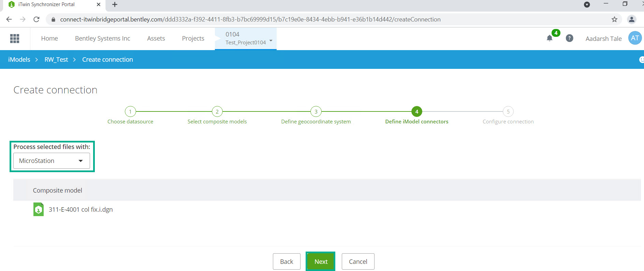The width and height of the screenshot is (644, 271).
Task: Select the 311-E-4001 col fix.i.dgn file name
Action: (x=81, y=209)
